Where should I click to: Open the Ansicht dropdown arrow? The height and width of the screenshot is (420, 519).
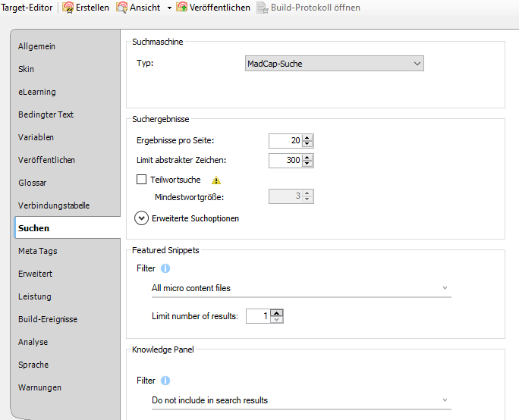pos(168,8)
